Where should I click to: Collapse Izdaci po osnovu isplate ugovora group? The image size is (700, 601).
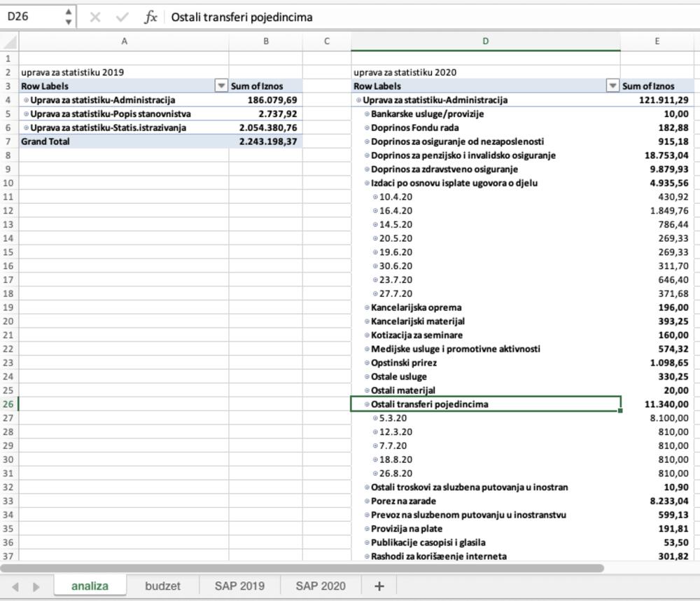click(x=367, y=184)
